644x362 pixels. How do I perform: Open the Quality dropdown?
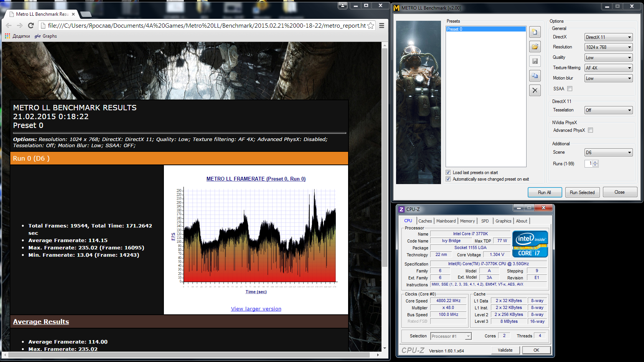[x=608, y=58]
